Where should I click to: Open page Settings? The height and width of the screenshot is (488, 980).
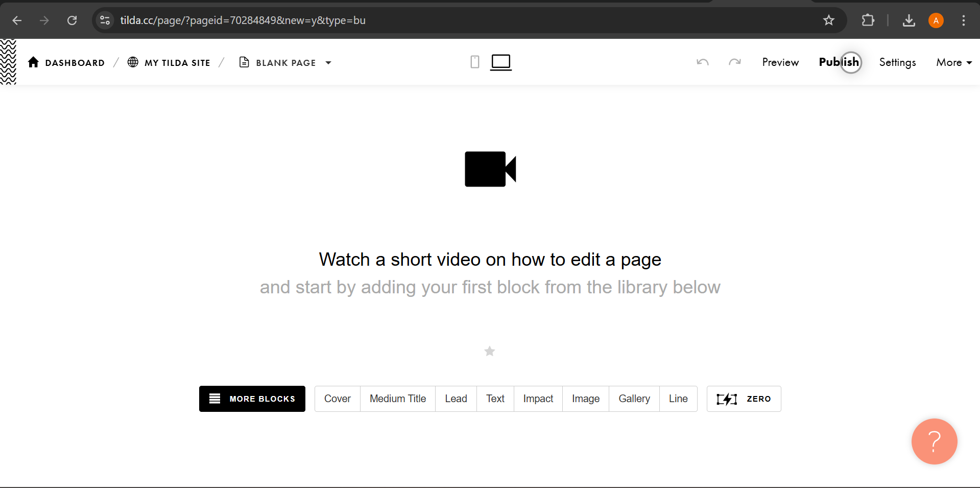tap(897, 62)
